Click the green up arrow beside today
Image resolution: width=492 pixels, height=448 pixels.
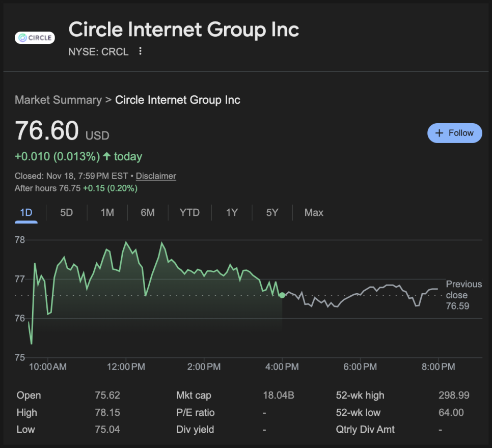[106, 157]
